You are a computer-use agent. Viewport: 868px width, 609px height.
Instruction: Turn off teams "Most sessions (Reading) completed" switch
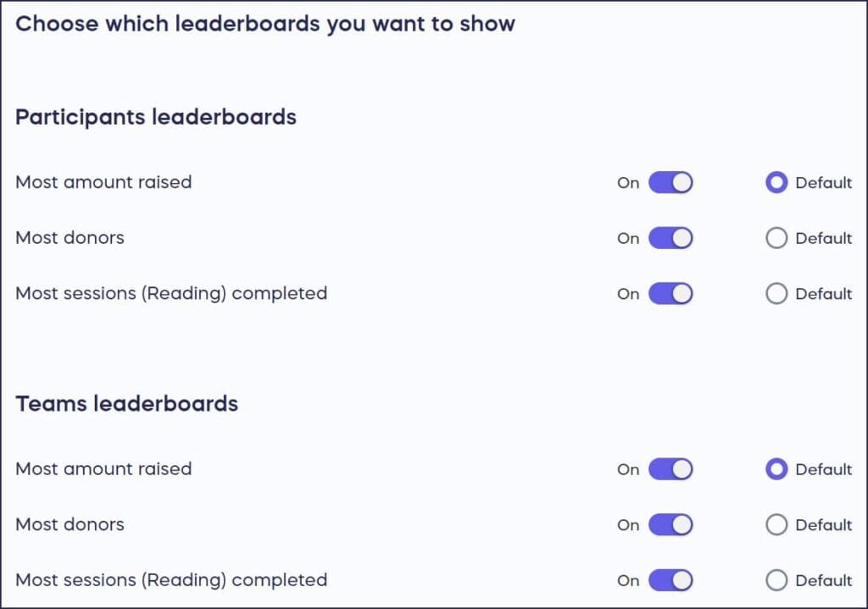point(670,580)
